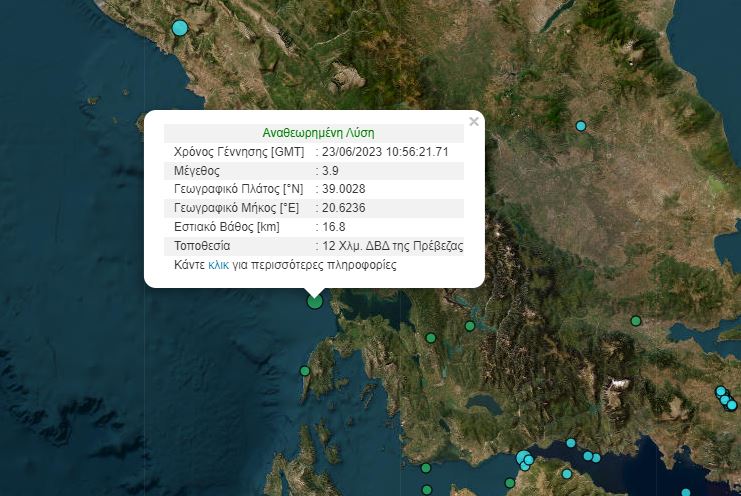Click the 'Γεωγραφικό Μήκος [°E]' label
Screen dimensions: 741x496
click(236, 208)
